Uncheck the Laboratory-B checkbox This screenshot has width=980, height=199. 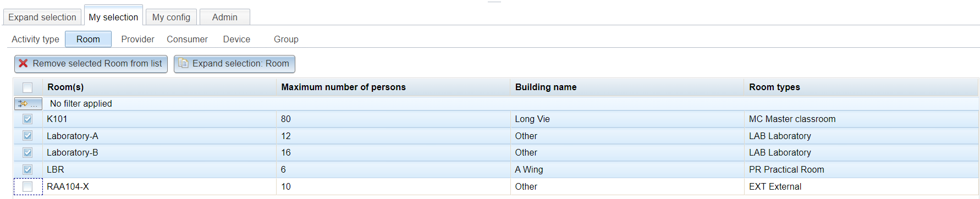pyautogui.click(x=27, y=152)
